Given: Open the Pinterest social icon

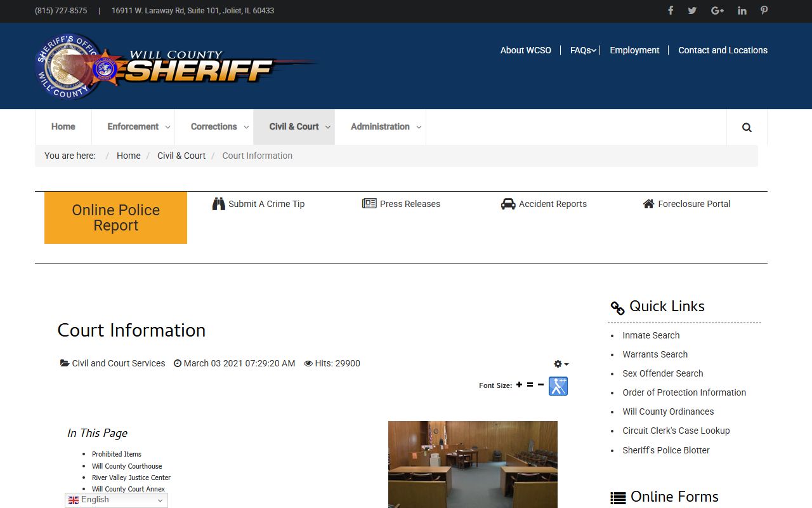Looking at the screenshot, I should click(x=764, y=10).
